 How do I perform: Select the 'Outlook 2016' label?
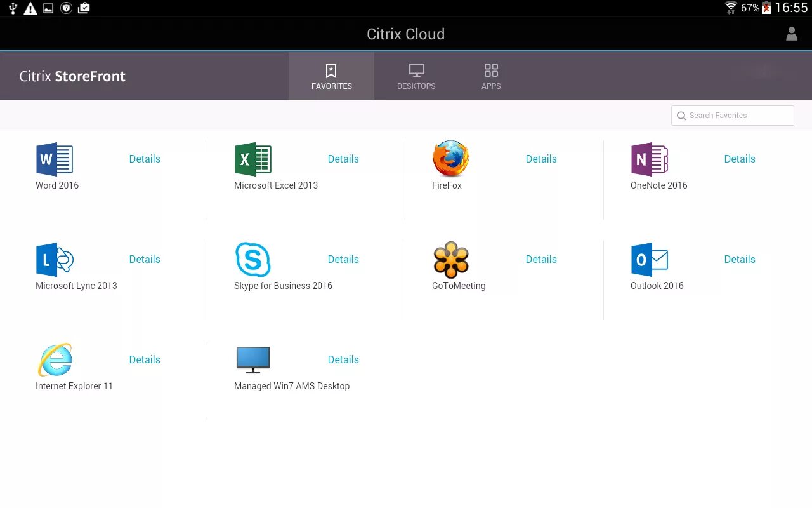point(657,286)
